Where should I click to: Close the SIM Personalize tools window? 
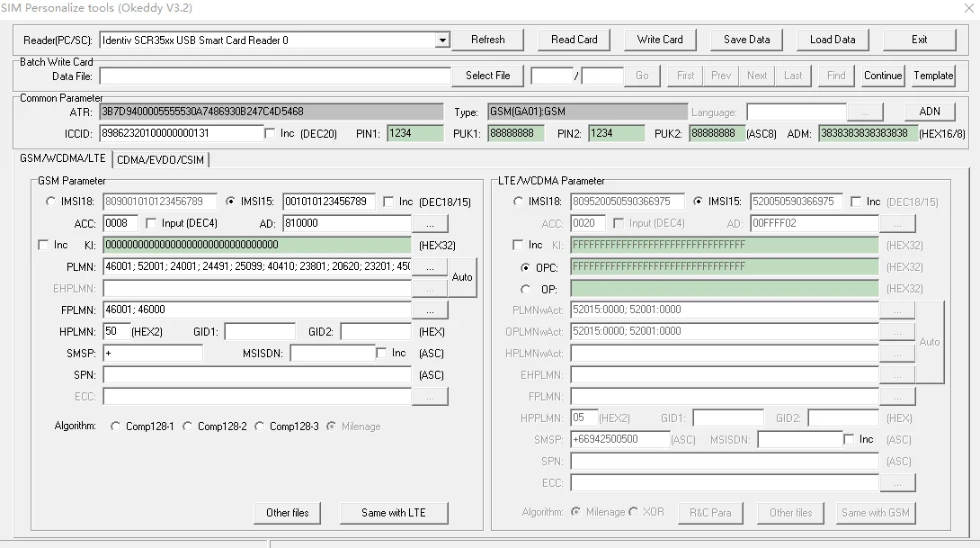point(968,8)
